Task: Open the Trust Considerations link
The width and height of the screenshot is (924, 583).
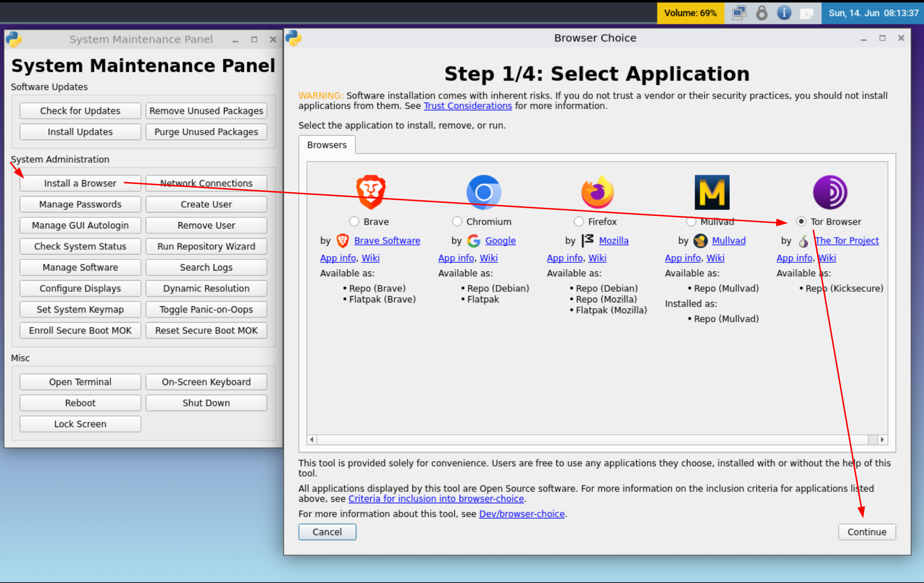Action: 468,106
